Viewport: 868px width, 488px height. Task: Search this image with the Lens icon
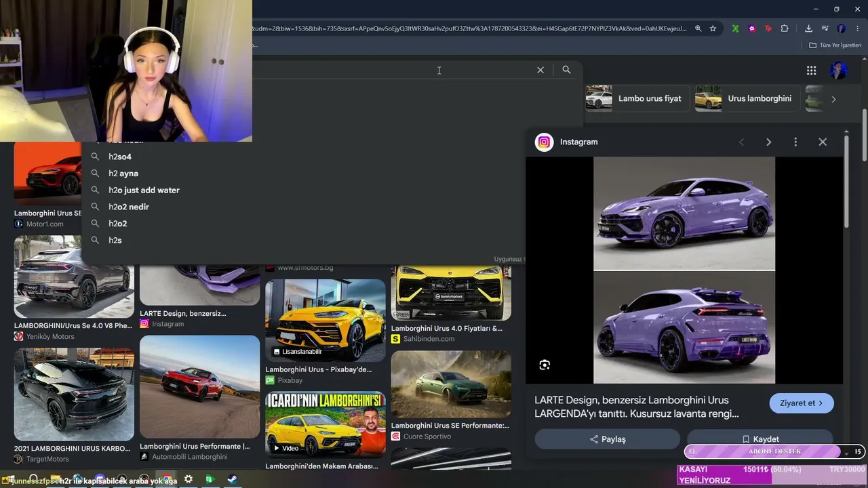tap(545, 365)
